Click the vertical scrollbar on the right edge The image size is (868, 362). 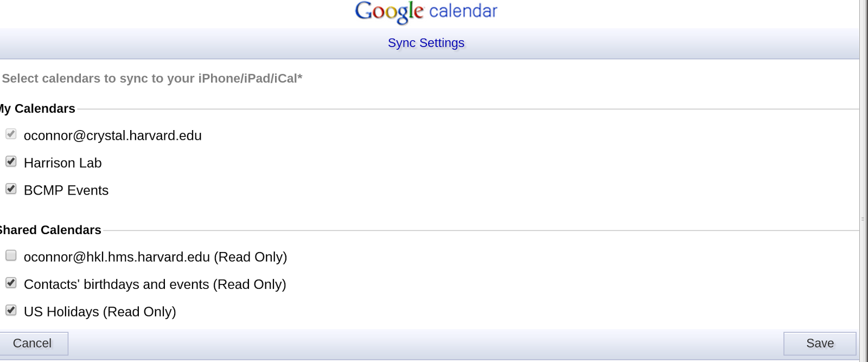click(x=863, y=181)
